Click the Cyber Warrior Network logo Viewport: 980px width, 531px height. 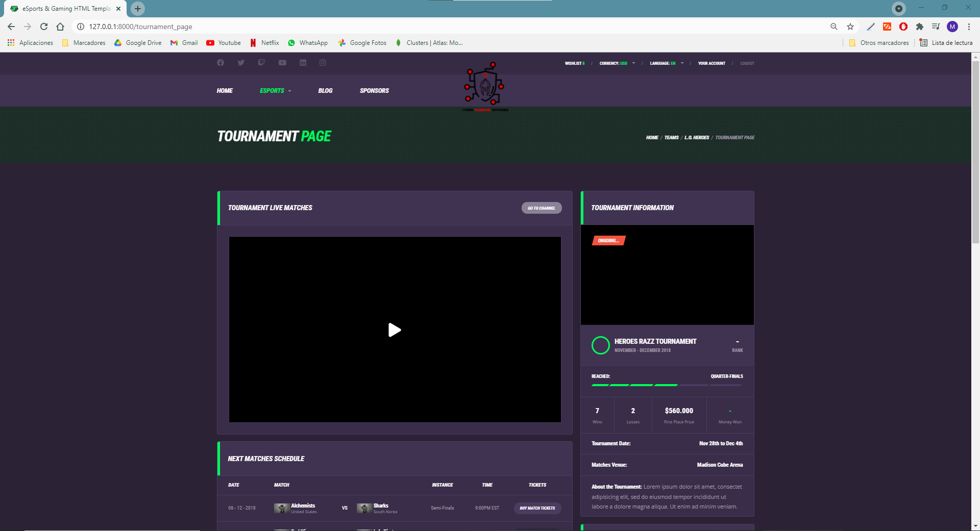[x=484, y=86]
